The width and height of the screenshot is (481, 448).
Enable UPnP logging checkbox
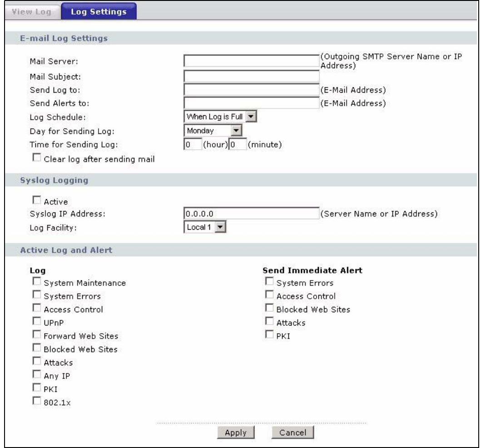(x=36, y=321)
